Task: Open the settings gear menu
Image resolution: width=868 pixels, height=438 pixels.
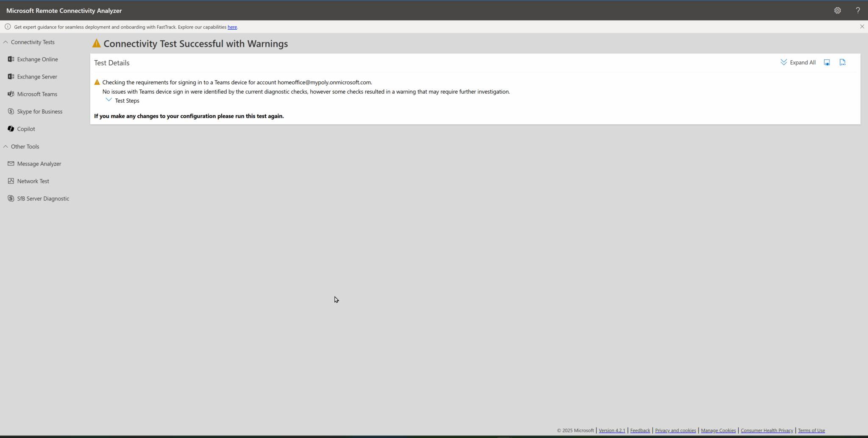Action: (x=837, y=10)
